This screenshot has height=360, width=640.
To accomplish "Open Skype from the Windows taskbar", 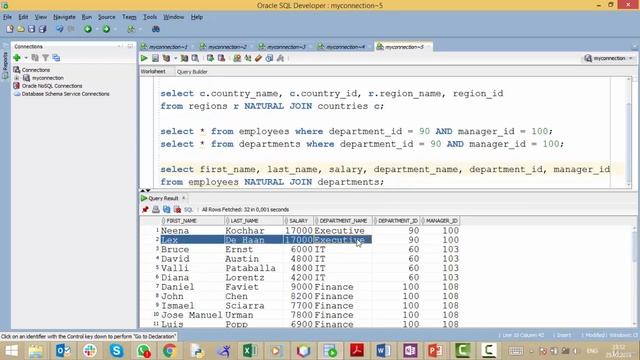I will 116,350.
